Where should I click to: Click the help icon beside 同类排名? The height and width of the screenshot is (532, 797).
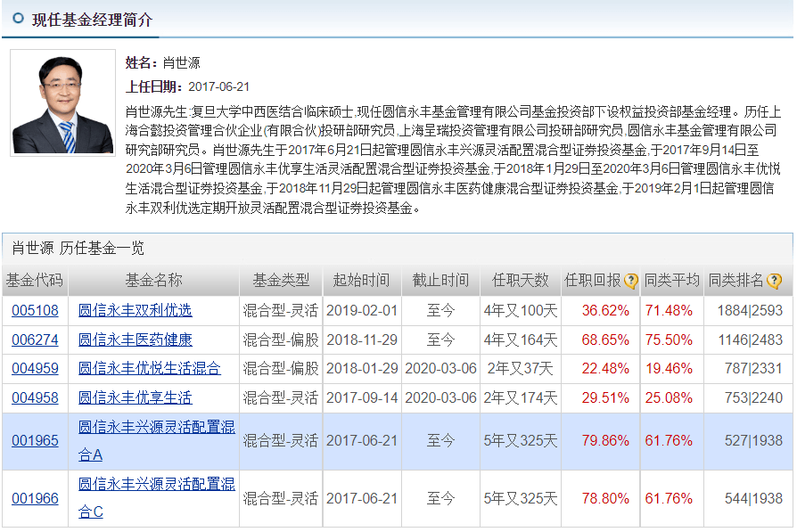click(774, 281)
